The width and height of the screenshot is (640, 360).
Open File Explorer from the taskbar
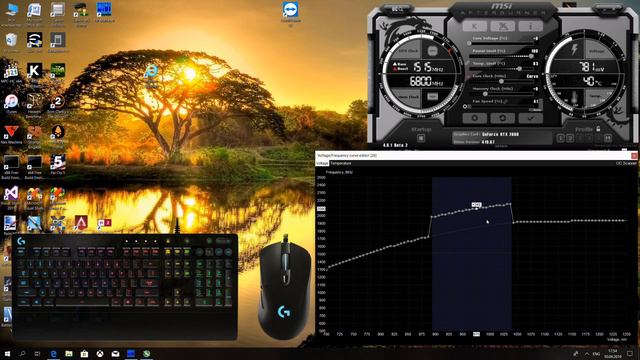click(x=69, y=353)
